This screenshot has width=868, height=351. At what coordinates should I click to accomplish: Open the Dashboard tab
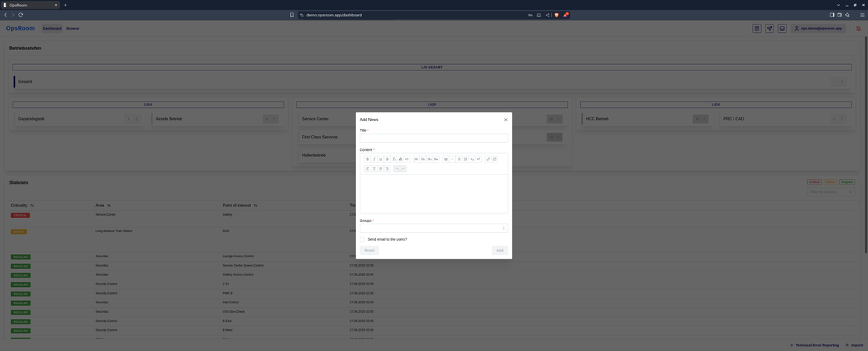tap(52, 28)
